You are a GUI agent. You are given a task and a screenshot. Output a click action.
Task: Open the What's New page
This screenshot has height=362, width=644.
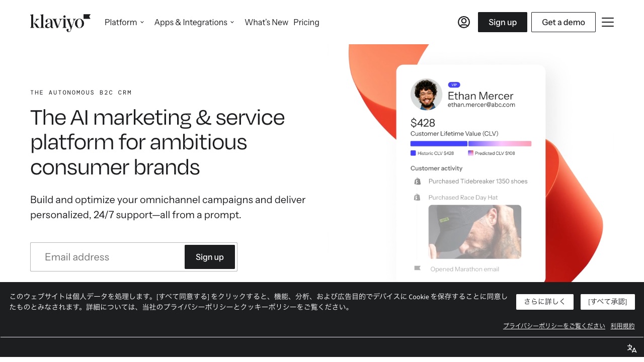pos(266,22)
